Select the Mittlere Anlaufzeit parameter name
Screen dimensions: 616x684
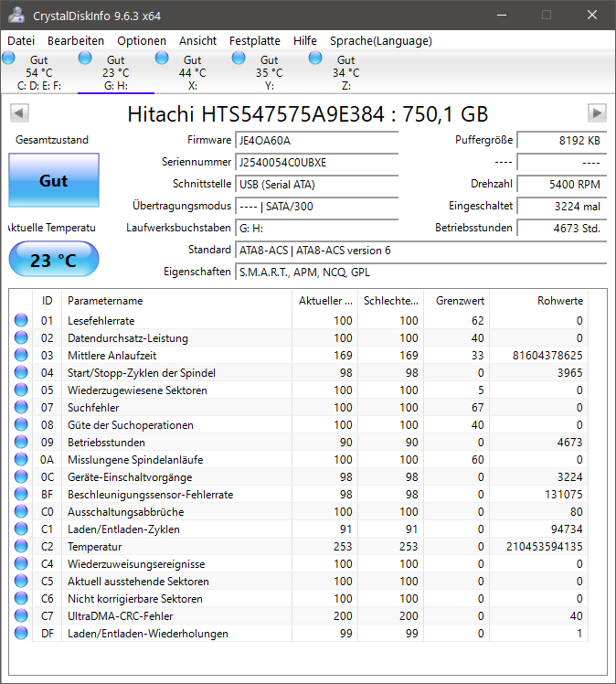point(112,356)
